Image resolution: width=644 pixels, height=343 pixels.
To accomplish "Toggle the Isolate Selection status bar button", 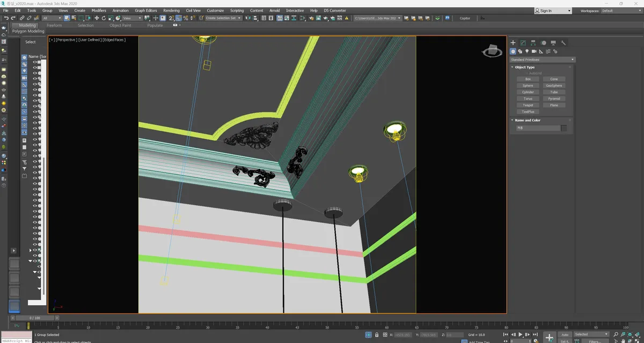I will 368,335.
